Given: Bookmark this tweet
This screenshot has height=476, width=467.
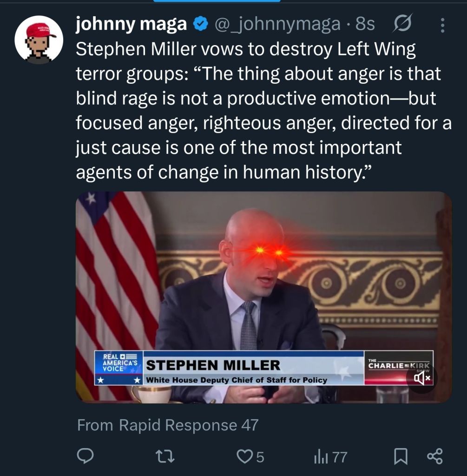Looking at the screenshot, I should tap(401, 456).
